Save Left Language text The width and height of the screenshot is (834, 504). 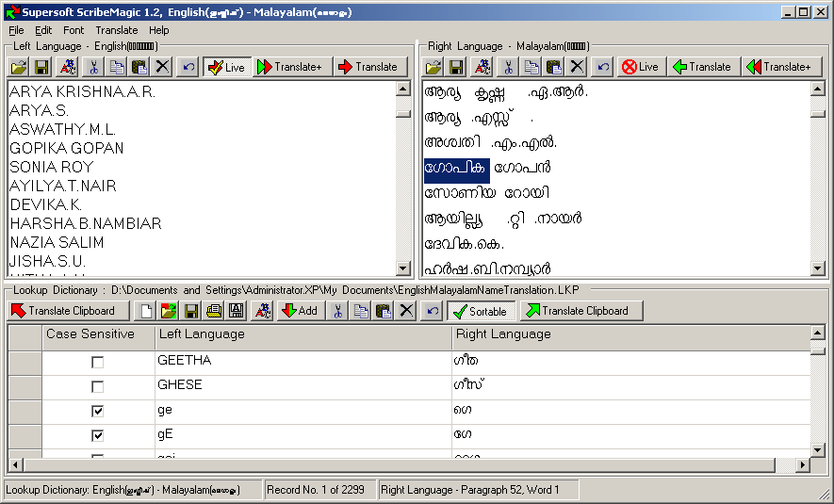[x=41, y=67]
